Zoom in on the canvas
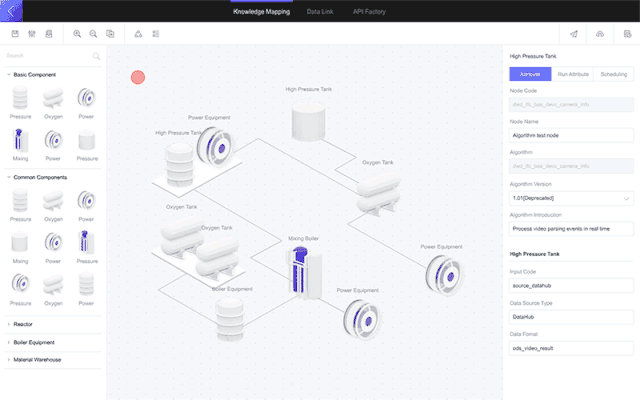 (x=77, y=33)
